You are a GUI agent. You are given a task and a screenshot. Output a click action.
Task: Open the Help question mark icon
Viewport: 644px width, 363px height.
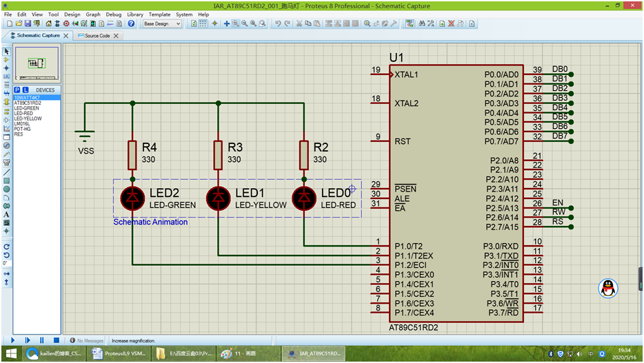point(131,24)
